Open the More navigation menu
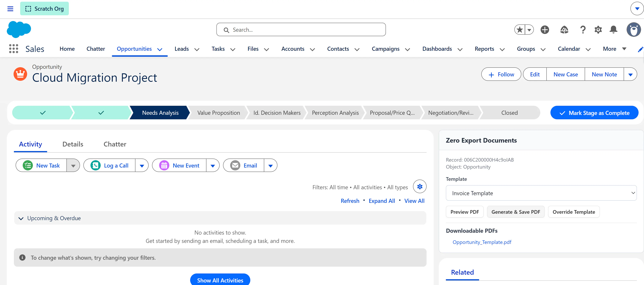Screen dimensions: 644x285 click(x=615, y=49)
